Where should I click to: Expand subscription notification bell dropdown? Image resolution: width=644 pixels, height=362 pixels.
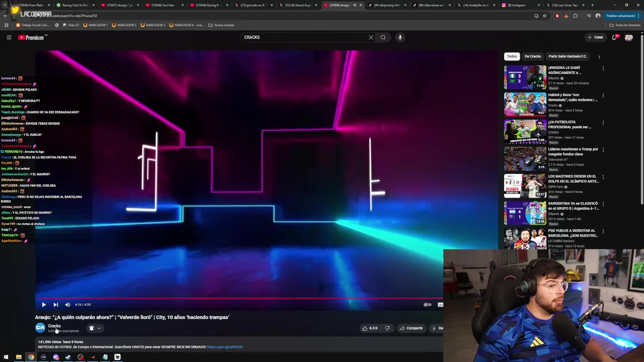click(95, 328)
